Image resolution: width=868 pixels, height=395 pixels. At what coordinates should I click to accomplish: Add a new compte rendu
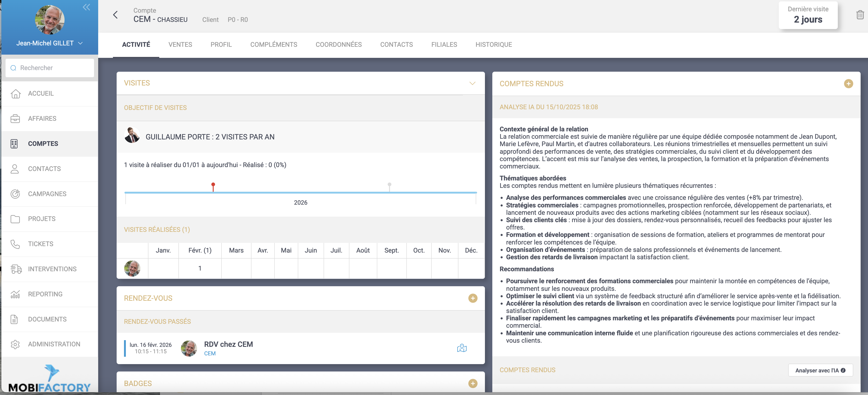[848, 84]
